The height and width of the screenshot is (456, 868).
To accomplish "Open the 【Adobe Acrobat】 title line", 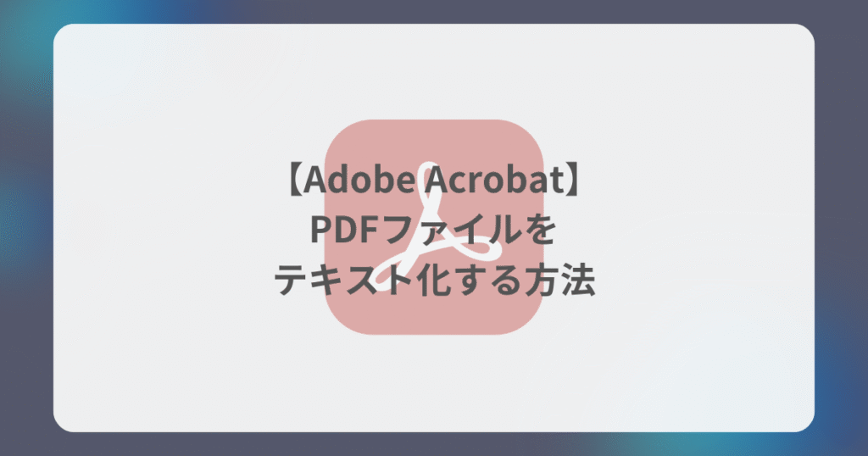I will [433, 181].
